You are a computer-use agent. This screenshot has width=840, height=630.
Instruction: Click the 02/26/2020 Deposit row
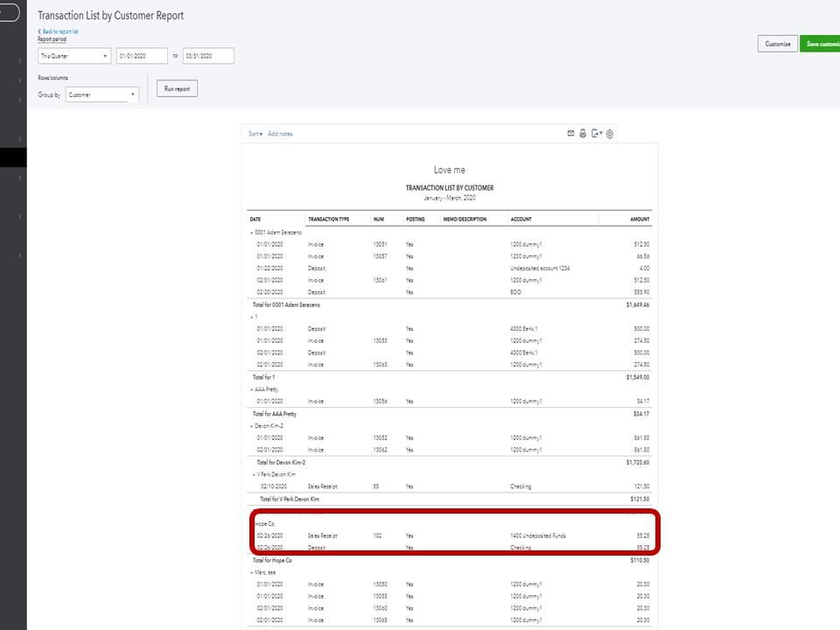[450, 548]
